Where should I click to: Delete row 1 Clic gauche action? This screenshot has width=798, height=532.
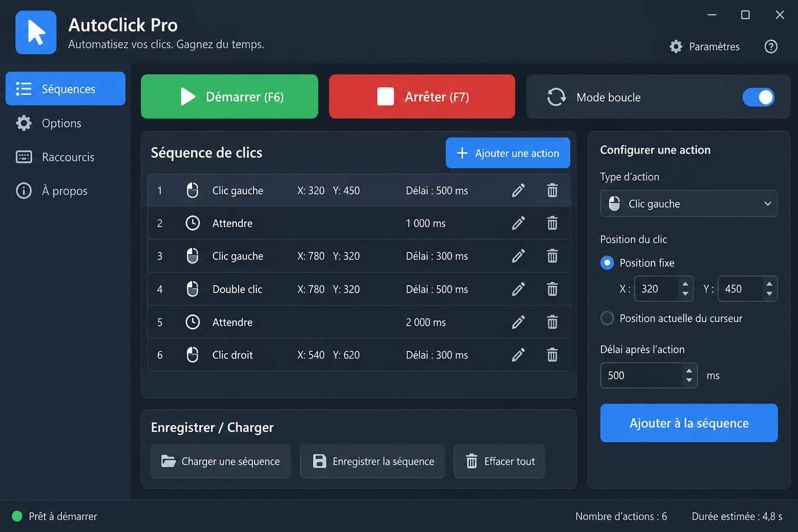(552, 191)
